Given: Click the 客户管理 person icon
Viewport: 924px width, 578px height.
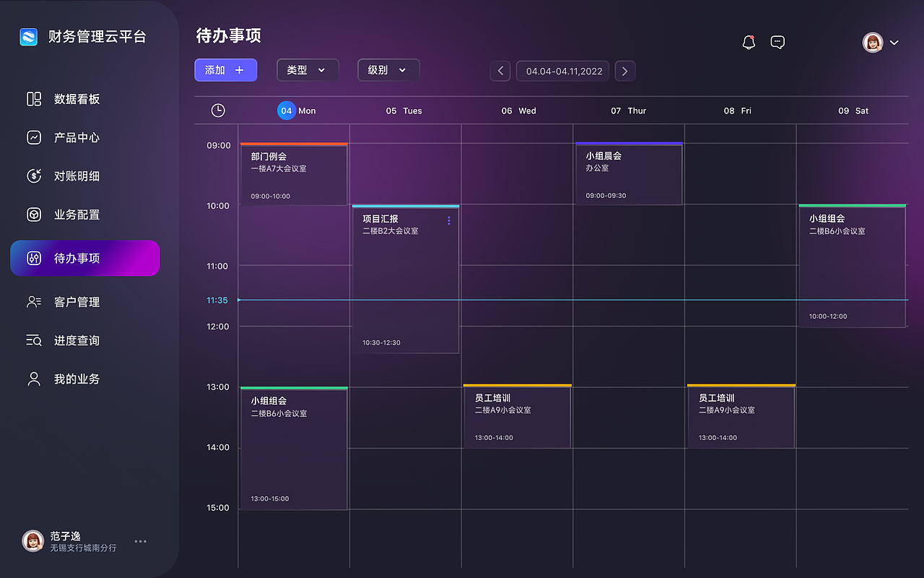Looking at the screenshot, I should [x=34, y=302].
